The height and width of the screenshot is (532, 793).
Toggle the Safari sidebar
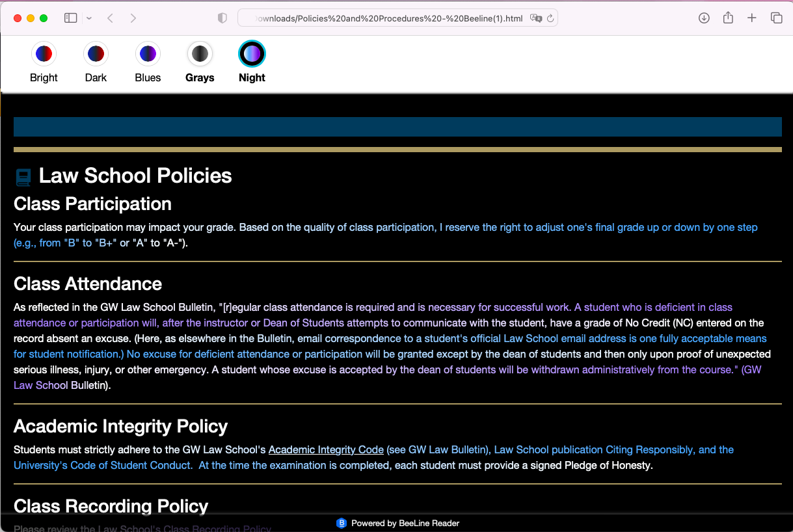tap(71, 18)
